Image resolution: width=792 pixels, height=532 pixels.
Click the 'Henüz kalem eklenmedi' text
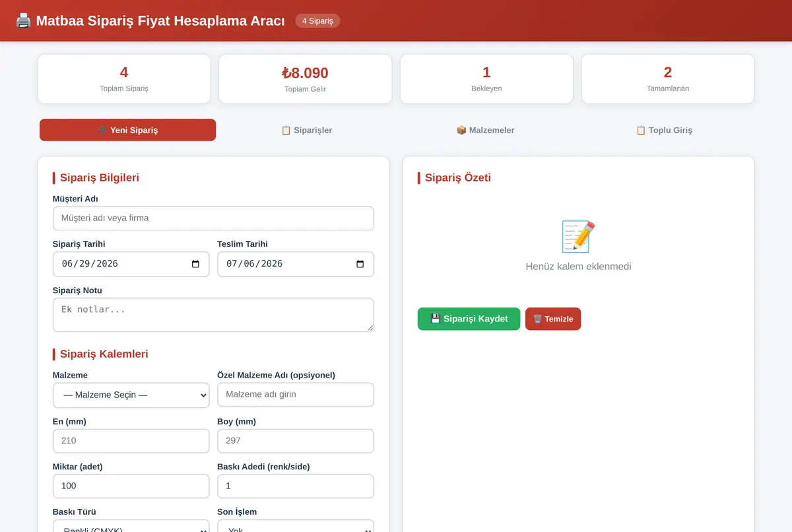click(578, 267)
